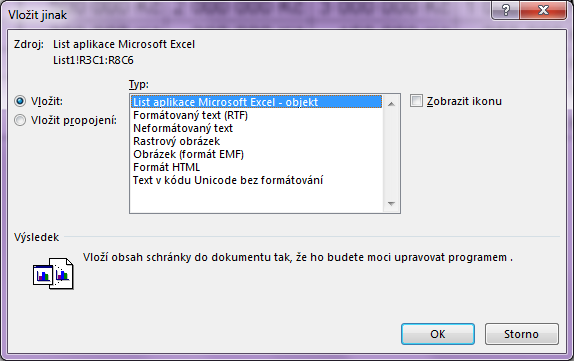Click the help question mark icon
Viewport: 574px width, 361px height.
pyautogui.click(x=505, y=10)
